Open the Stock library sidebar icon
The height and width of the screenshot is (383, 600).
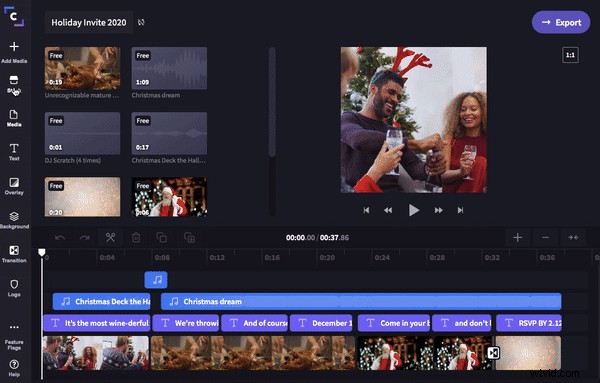pos(14,85)
